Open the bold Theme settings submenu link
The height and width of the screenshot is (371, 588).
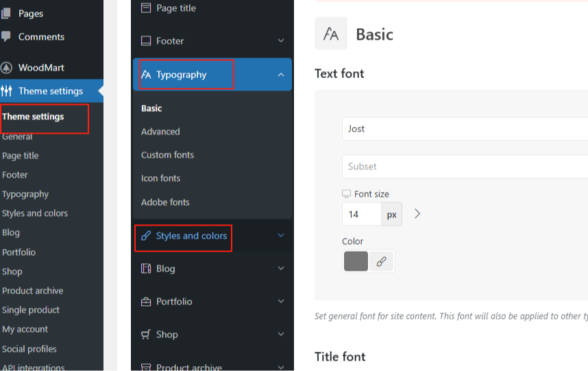(33, 117)
